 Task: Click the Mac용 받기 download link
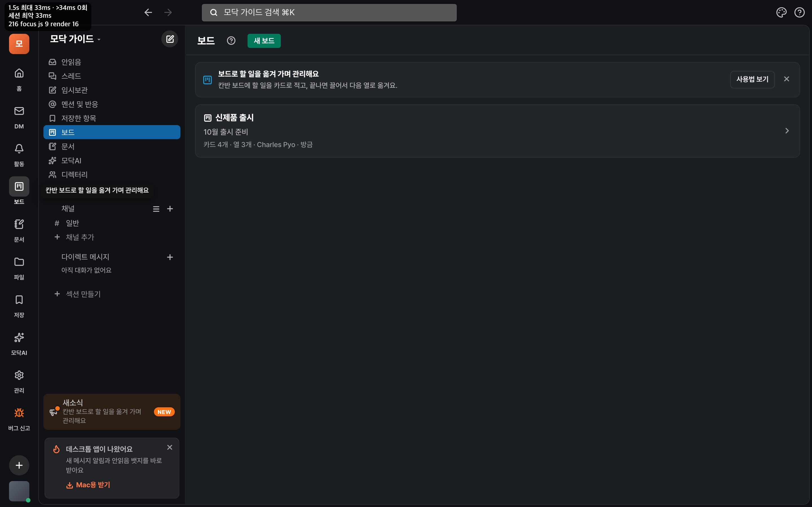tap(88, 485)
